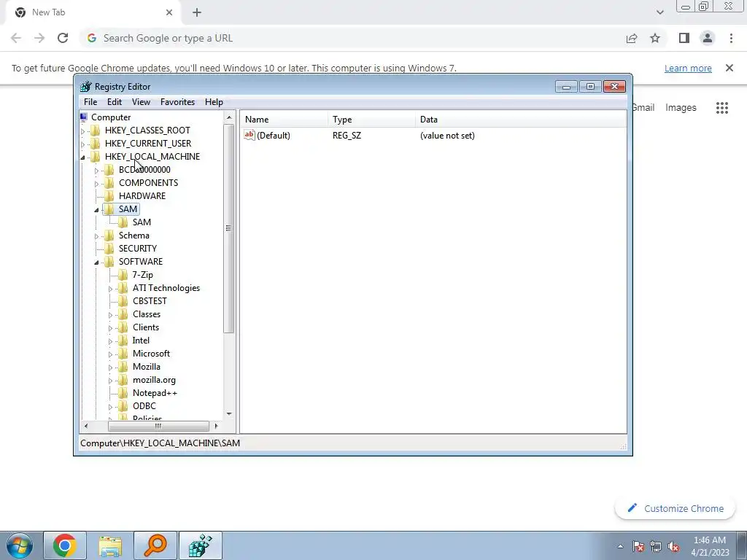
Task: Expand the BCD00000000 key
Action: tap(97, 171)
